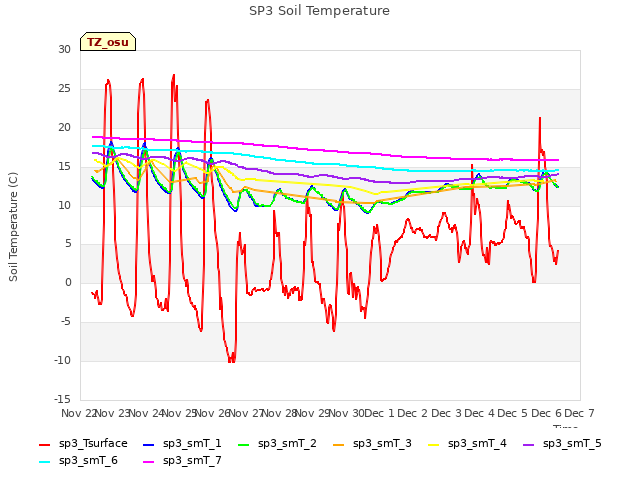The height and width of the screenshot is (480, 640).
Task: Click the 20 y-axis tick label
Action: pyautogui.click(x=64, y=127)
